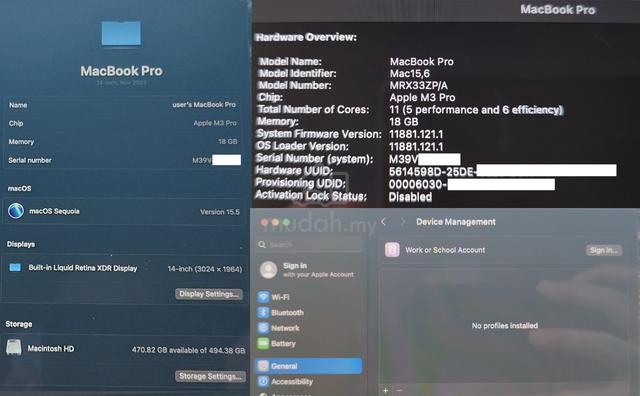Go forward with the right chevron

(x=403, y=222)
